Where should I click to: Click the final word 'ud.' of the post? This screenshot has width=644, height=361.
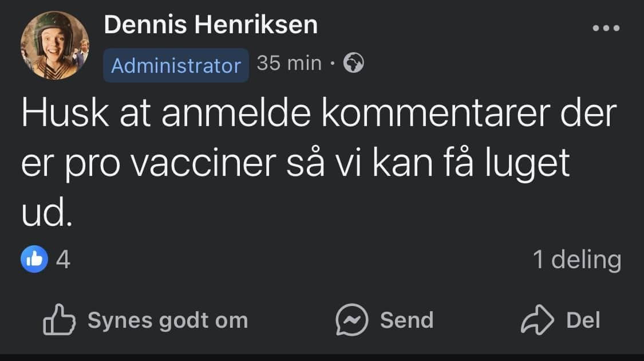click(x=47, y=213)
